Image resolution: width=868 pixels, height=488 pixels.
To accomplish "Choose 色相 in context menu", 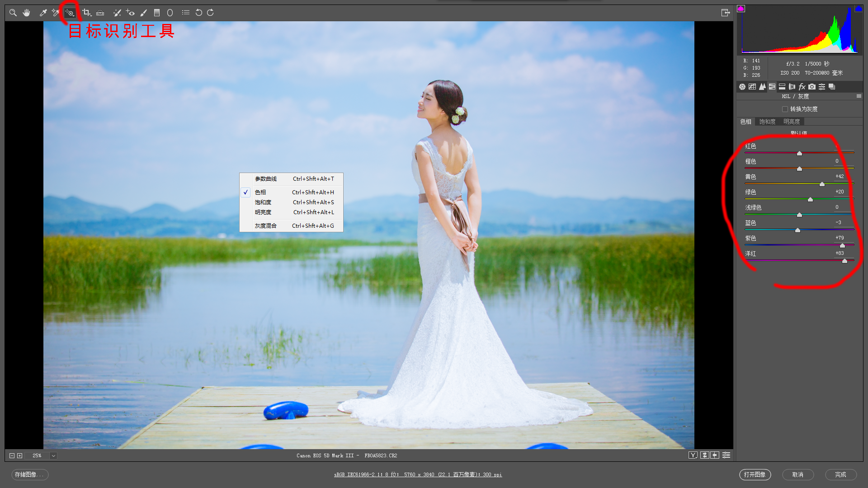I will click(x=291, y=192).
